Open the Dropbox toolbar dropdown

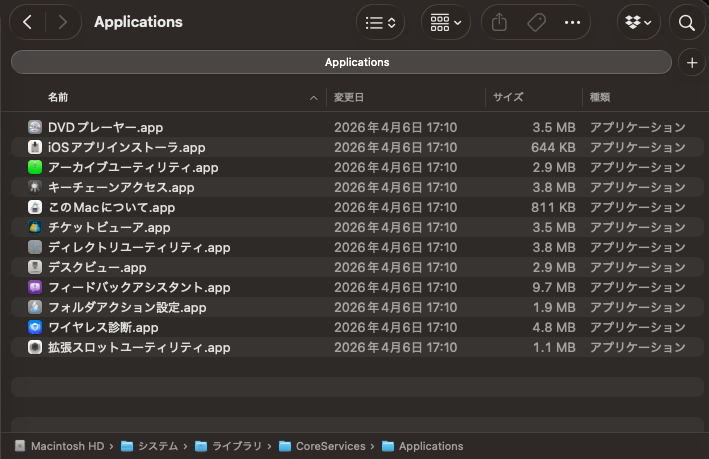point(638,23)
